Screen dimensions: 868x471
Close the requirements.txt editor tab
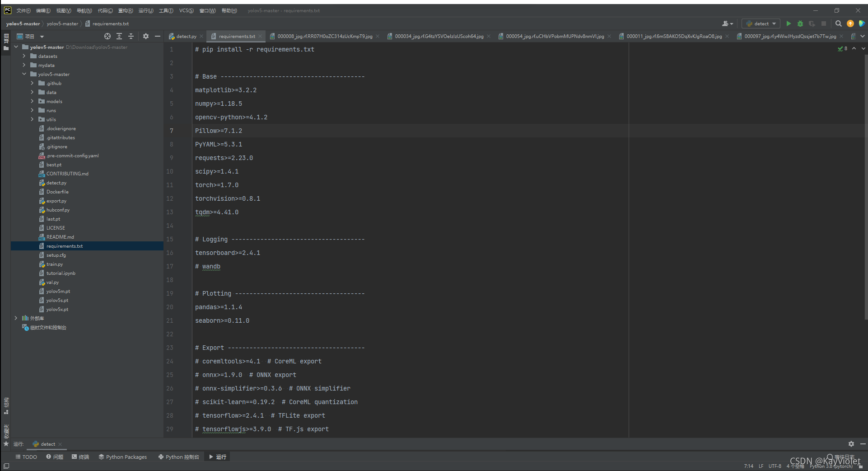pyautogui.click(x=260, y=36)
